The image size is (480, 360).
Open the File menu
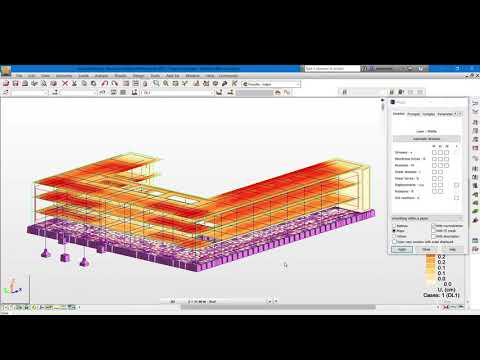click(x=19, y=76)
